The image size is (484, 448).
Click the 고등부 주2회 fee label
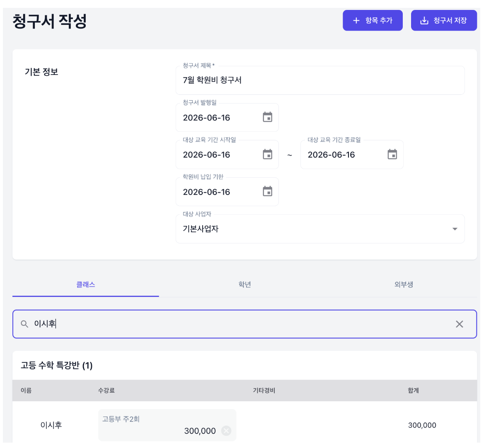coord(121,419)
